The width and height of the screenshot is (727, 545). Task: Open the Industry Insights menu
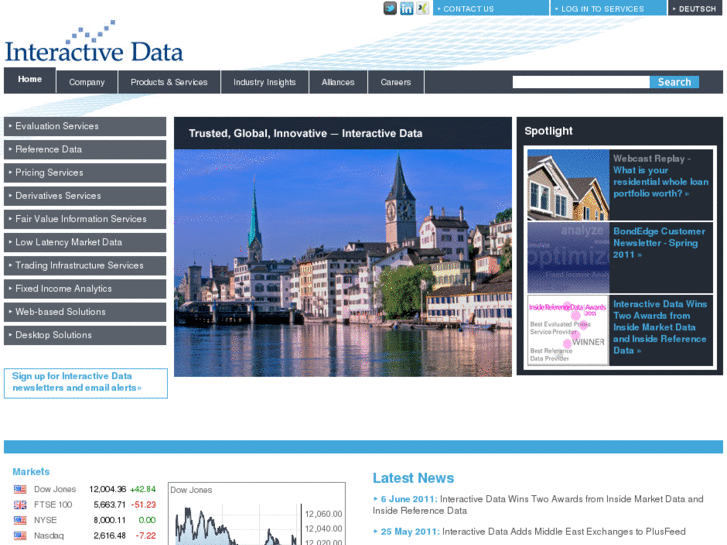click(x=264, y=82)
